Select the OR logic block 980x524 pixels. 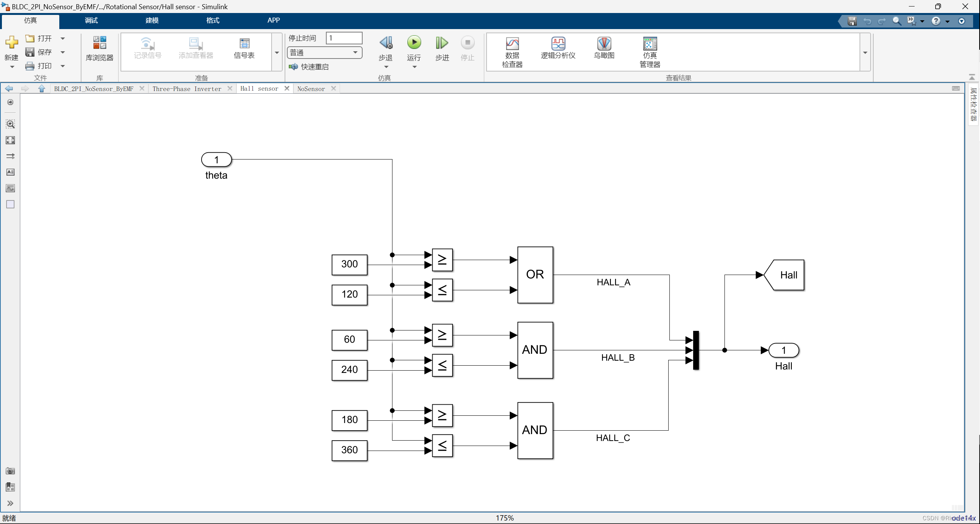point(535,275)
